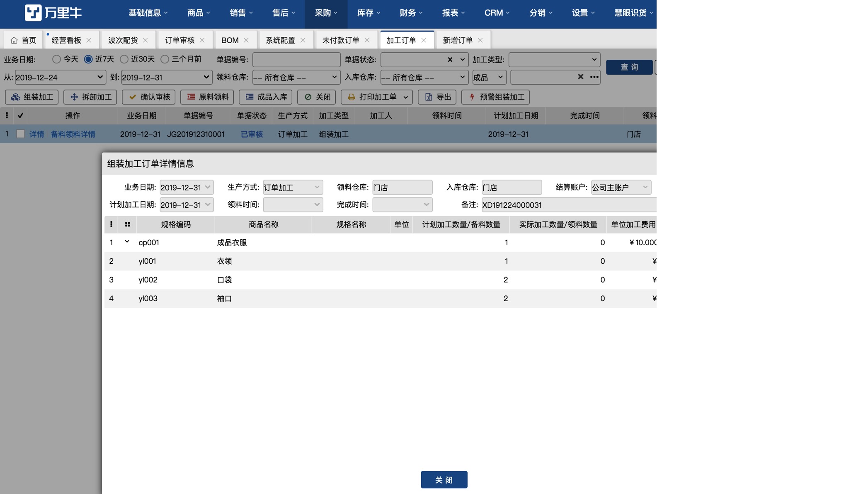The height and width of the screenshot is (494, 868).
Task: Click the 打印加工单 printer icon
Action: 352,97
